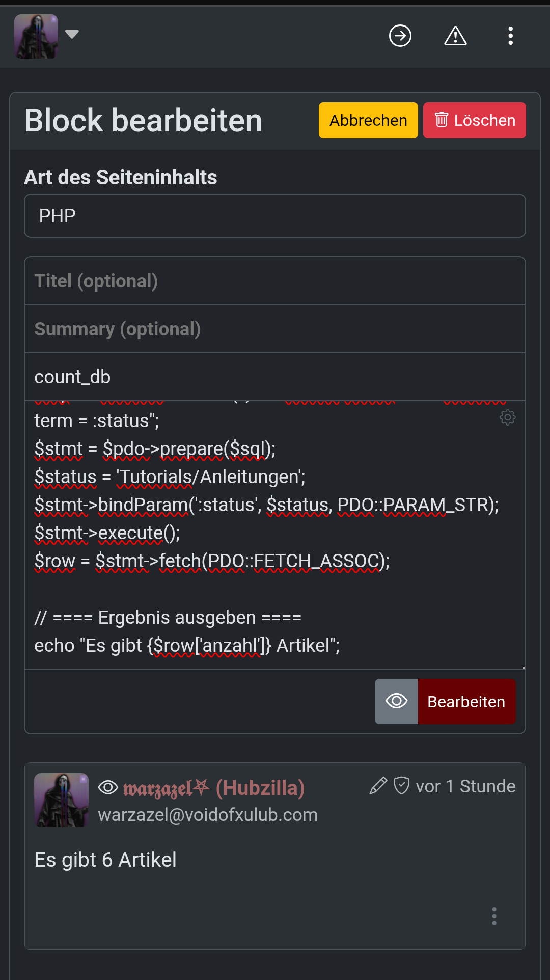This screenshot has height=980, width=550.
Task: Open the warning triangle notifications icon
Action: (455, 36)
